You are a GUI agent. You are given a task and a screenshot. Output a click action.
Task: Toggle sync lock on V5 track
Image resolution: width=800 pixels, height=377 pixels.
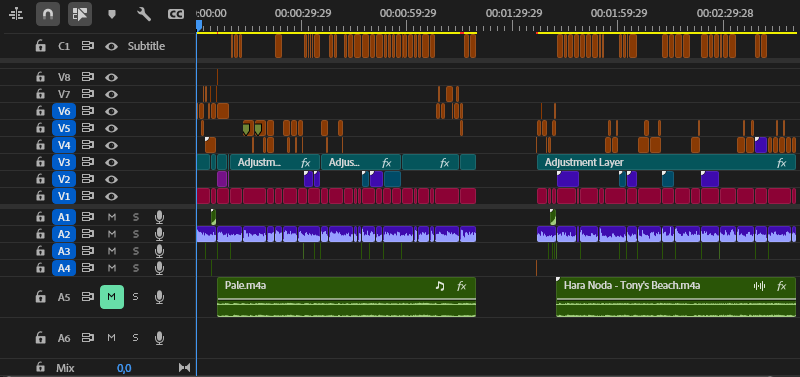pyautogui.click(x=88, y=128)
